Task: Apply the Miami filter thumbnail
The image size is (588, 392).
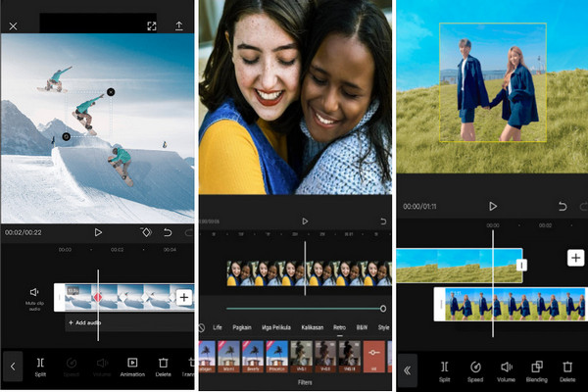Action: [x=228, y=357]
